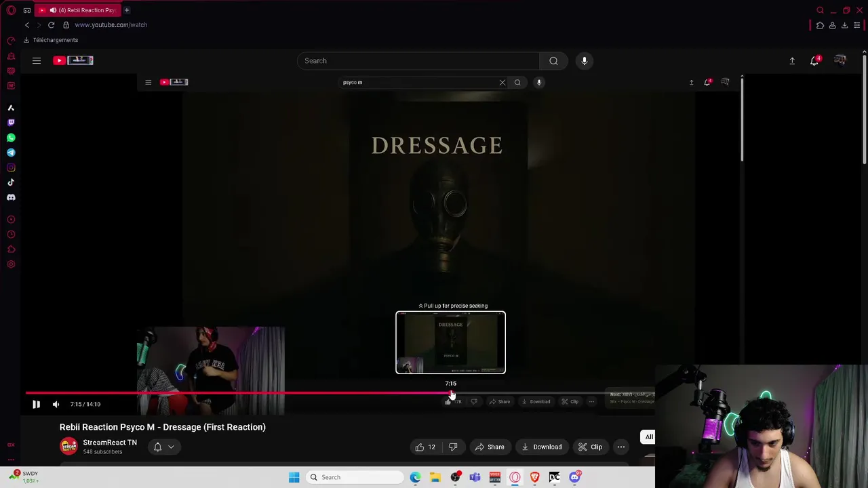Open Windows Start menu

pyautogui.click(x=294, y=477)
